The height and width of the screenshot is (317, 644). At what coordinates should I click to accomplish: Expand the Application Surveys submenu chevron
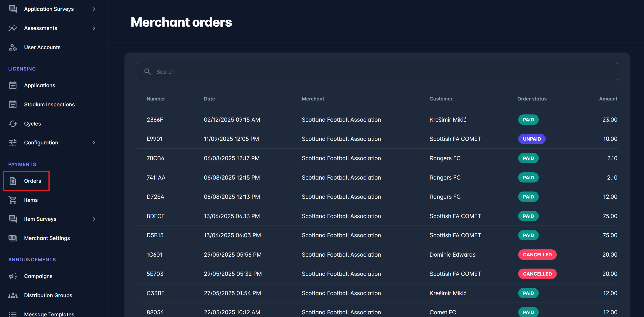pyautogui.click(x=94, y=9)
